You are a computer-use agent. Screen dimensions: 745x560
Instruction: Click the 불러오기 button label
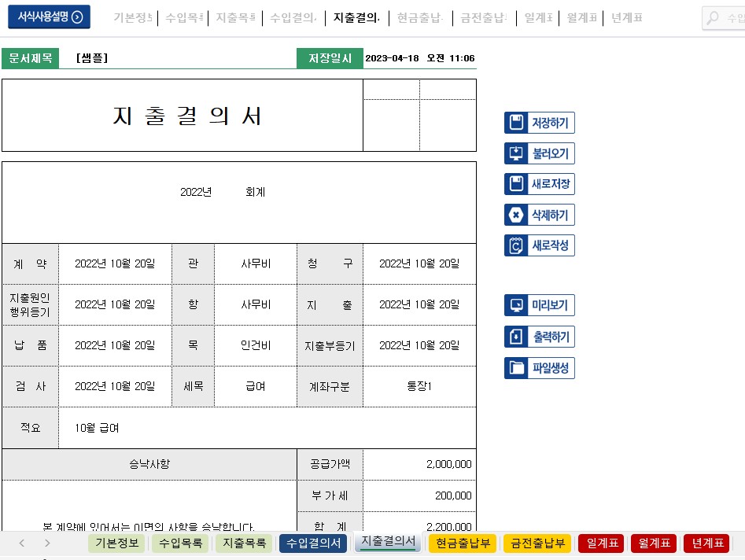pyautogui.click(x=550, y=153)
